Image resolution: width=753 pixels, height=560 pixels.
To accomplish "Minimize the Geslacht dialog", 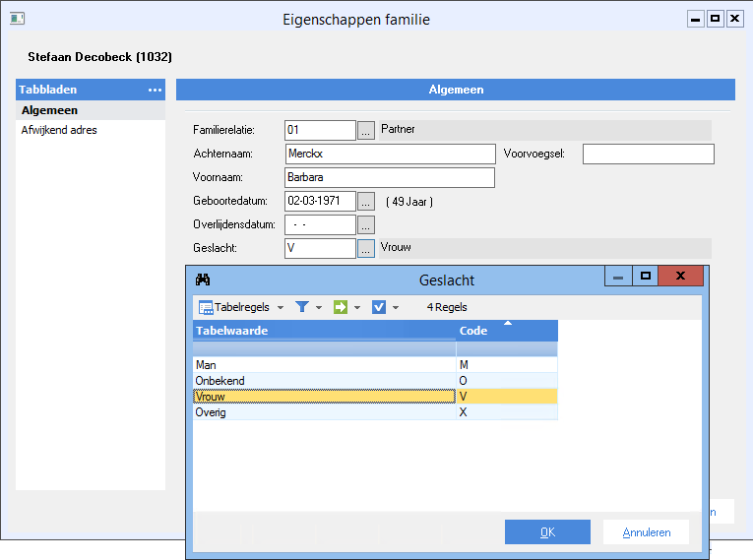I will click(x=618, y=277).
